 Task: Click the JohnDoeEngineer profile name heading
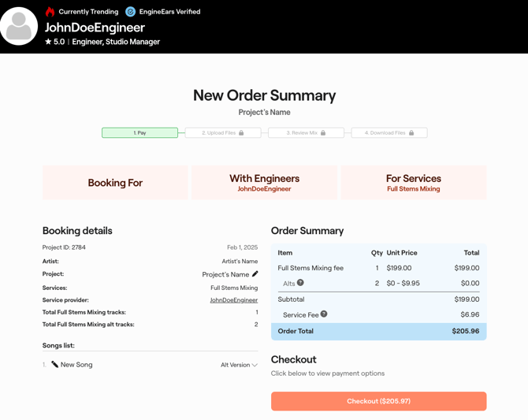click(95, 28)
